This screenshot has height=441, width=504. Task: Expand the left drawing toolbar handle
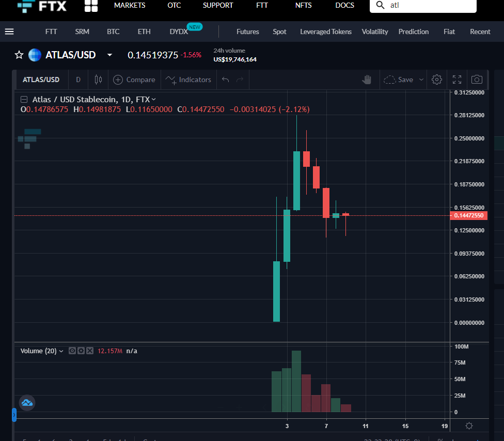[x=14, y=415]
